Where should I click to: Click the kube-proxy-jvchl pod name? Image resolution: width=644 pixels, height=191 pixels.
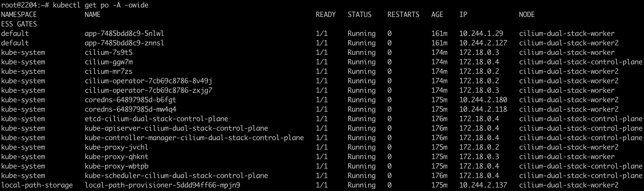[x=116, y=147]
